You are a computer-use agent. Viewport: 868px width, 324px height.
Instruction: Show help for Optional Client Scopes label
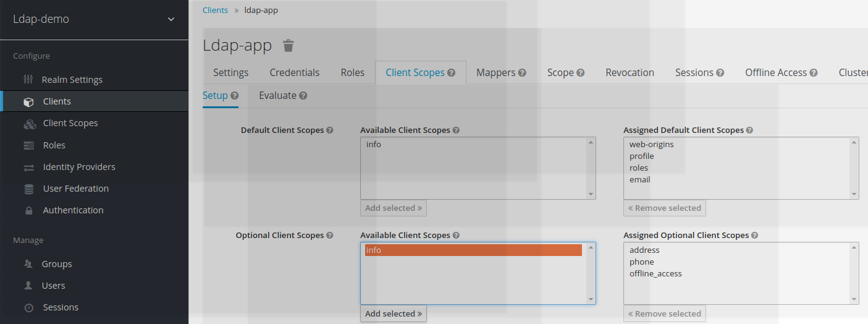[330, 236]
